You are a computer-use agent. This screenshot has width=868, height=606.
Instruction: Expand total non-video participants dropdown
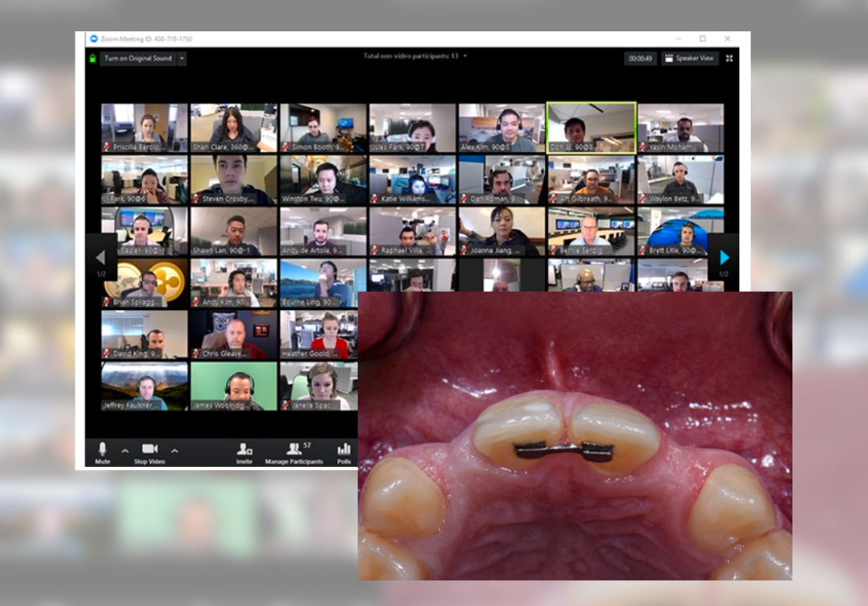coord(465,56)
